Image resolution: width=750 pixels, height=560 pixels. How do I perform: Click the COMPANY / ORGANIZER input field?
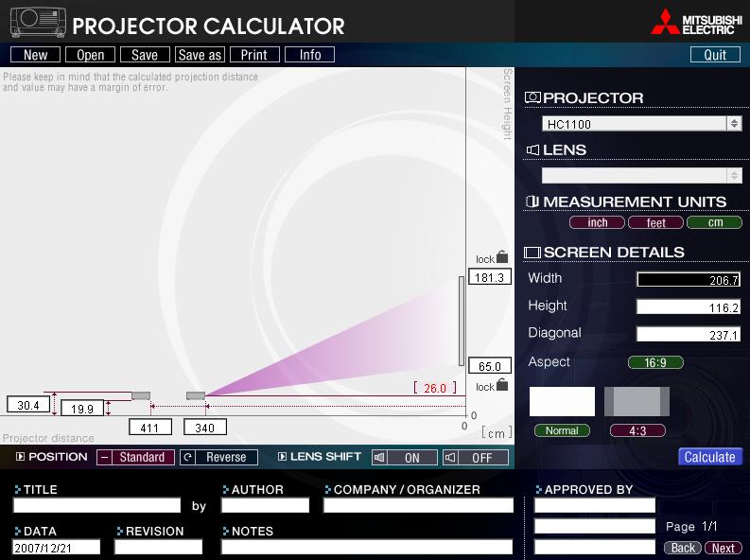[419, 505]
